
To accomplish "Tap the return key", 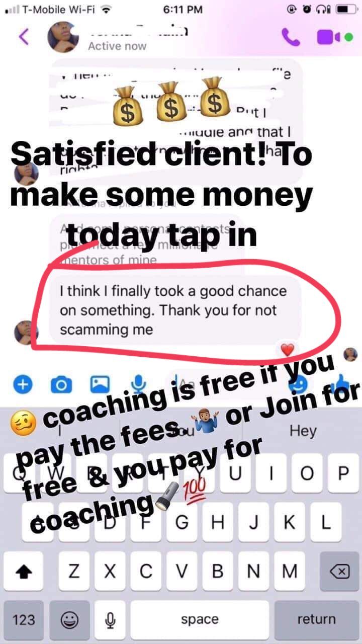I will coord(316,620).
